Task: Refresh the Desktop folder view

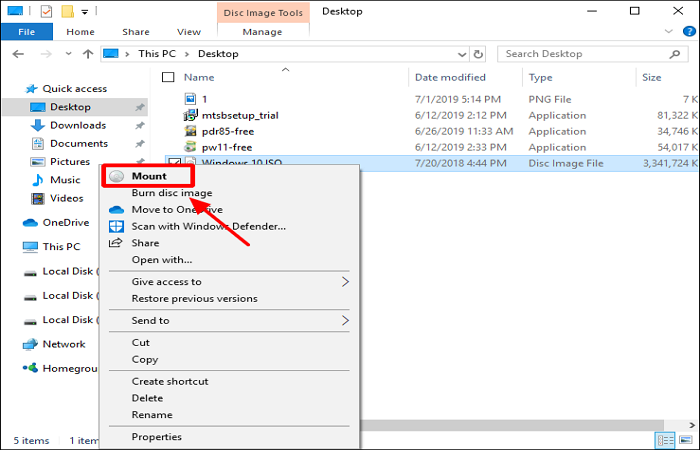Action: coord(478,54)
